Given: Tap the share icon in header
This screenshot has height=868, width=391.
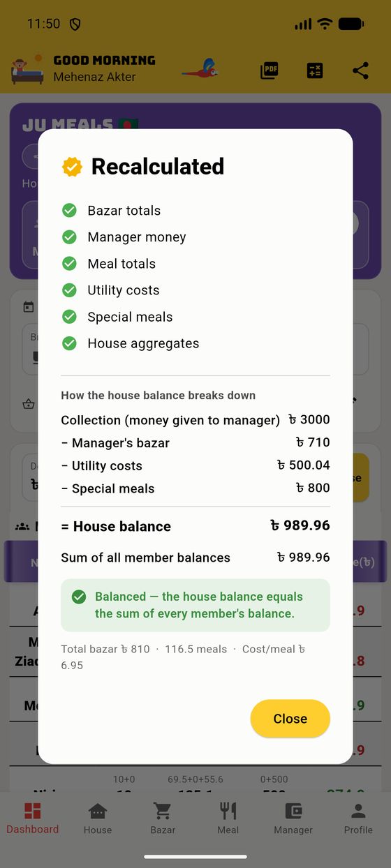Looking at the screenshot, I should pos(360,70).
